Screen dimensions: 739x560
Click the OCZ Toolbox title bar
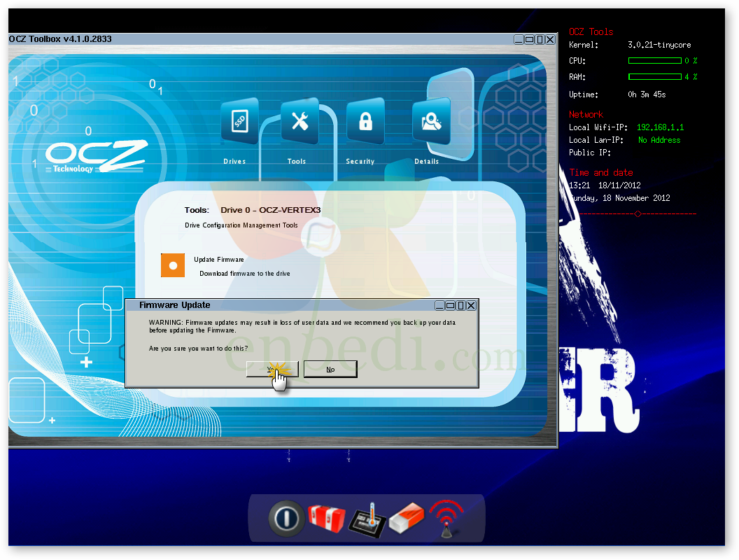(210, 39)
